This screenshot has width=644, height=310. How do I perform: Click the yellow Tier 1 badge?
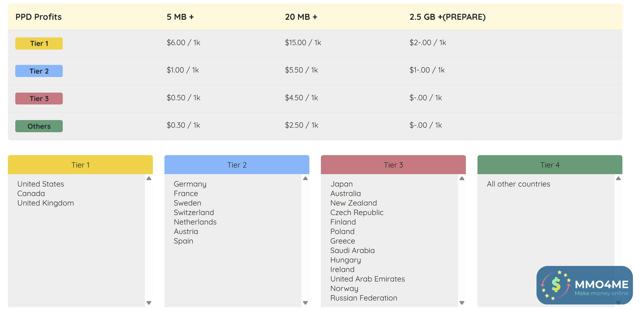[x=39, y=44]
